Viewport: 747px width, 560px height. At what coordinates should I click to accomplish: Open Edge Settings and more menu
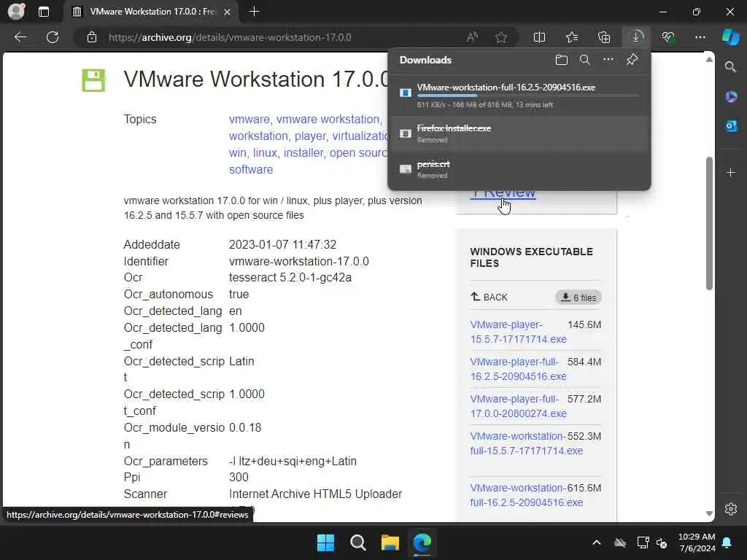[700, 37]
